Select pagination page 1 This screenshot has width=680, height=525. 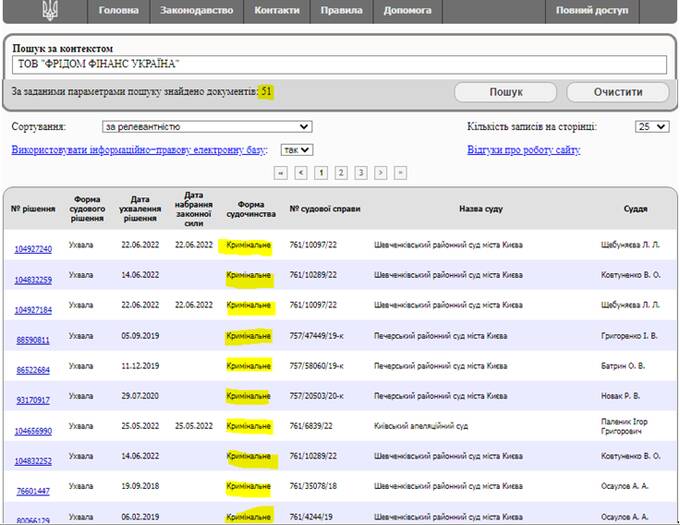[321, 173]
